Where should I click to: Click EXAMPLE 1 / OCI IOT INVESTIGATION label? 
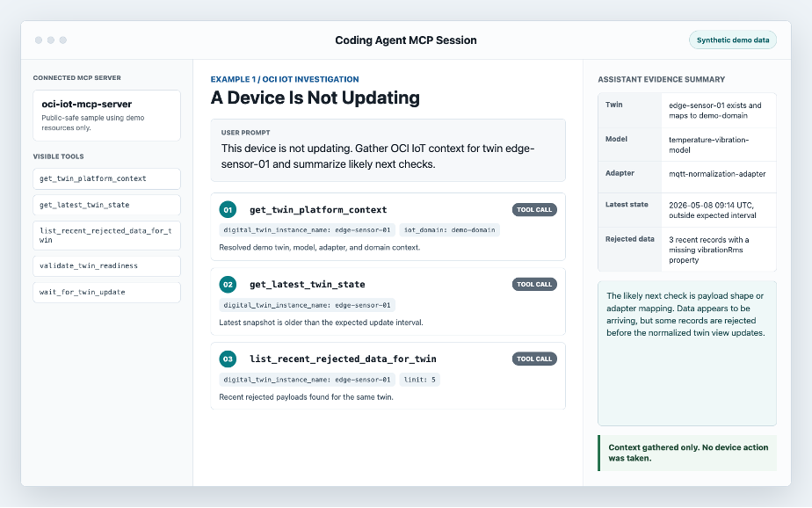pyautogui.click(x=285, y=79)
